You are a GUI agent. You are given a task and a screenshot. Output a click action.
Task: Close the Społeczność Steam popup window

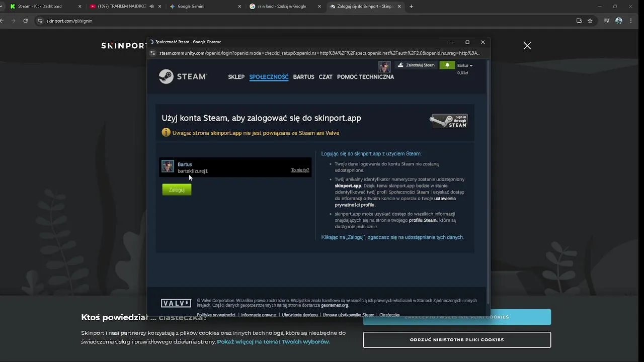[x=483, y=42]
